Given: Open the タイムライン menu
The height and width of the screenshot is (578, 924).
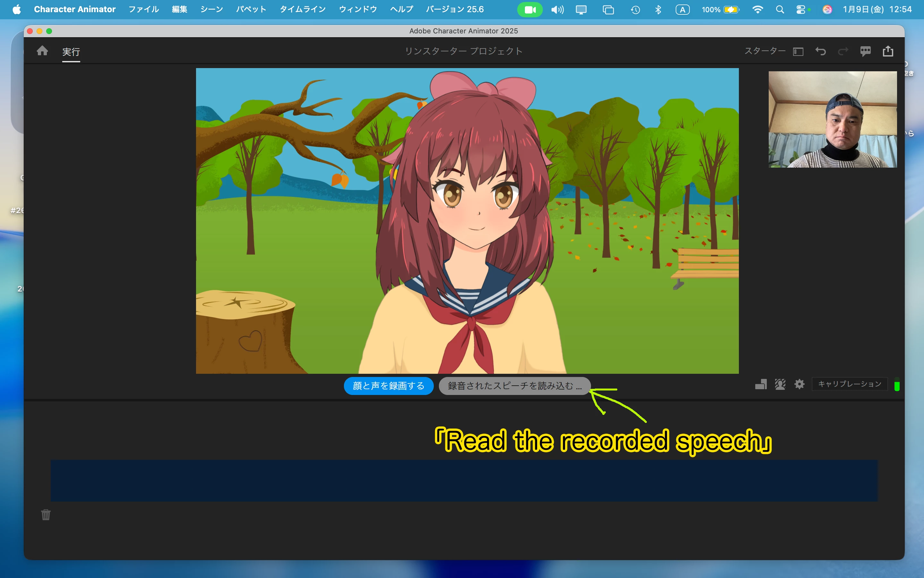Looking at the screenshot, I should pyautogui.click(x=303, y=9).
